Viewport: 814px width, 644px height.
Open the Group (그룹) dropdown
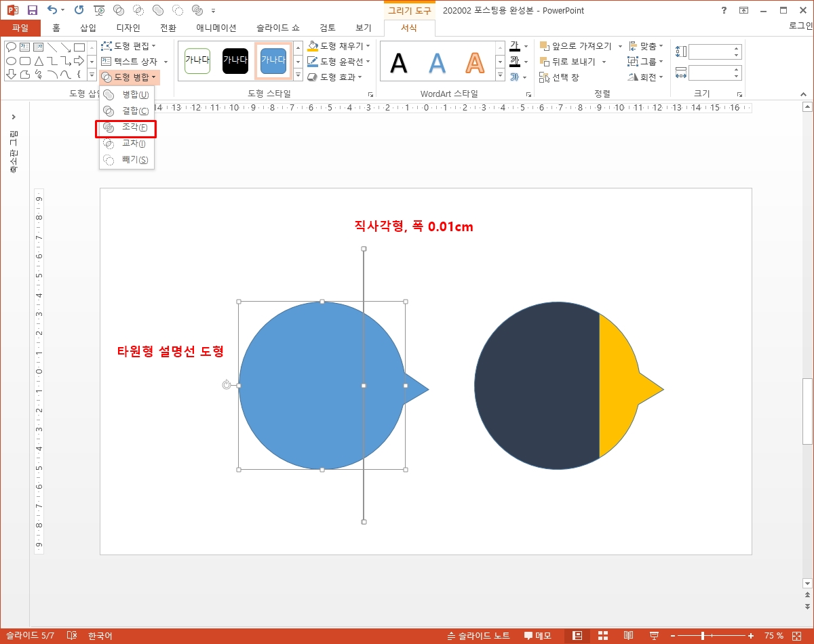(646, 62)
